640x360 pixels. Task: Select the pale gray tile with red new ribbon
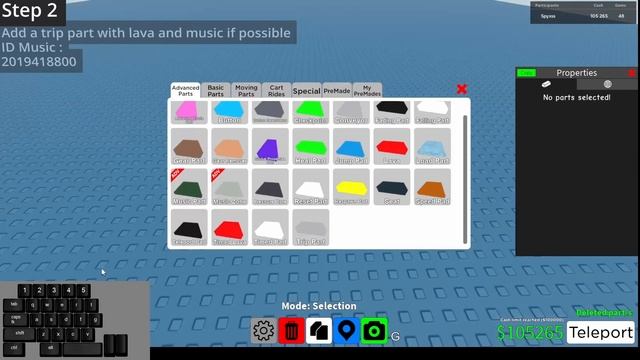(229, 187)
